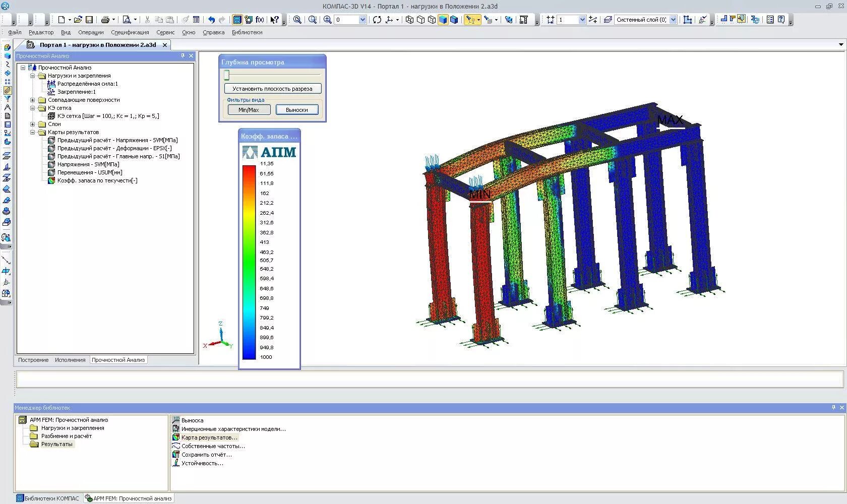Click the help question icon at toolbar end

(781, 20)
